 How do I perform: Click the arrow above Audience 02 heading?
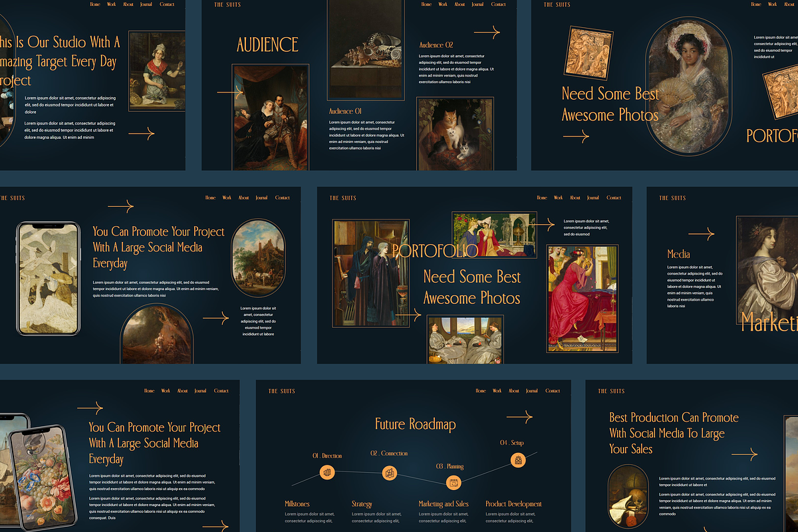(x=486, y=32)
